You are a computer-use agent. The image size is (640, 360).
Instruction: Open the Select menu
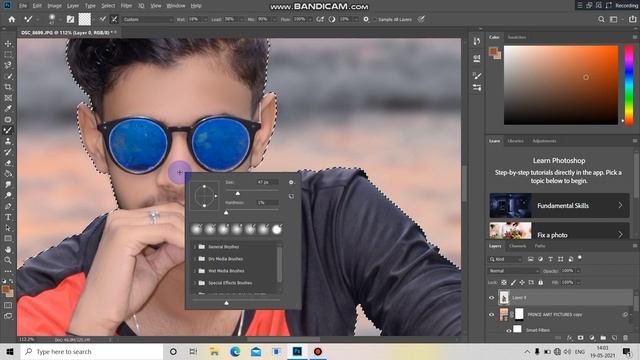(x=108, y=6)
